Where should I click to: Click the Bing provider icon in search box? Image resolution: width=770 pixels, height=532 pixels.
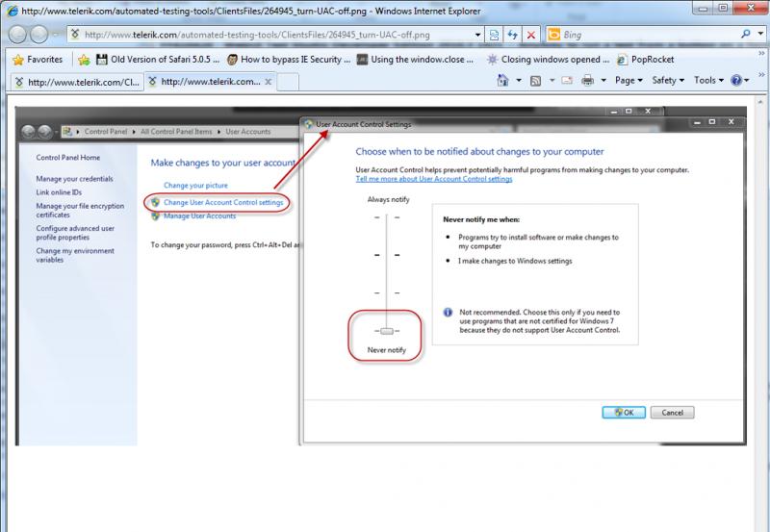(x=554, y=35)
